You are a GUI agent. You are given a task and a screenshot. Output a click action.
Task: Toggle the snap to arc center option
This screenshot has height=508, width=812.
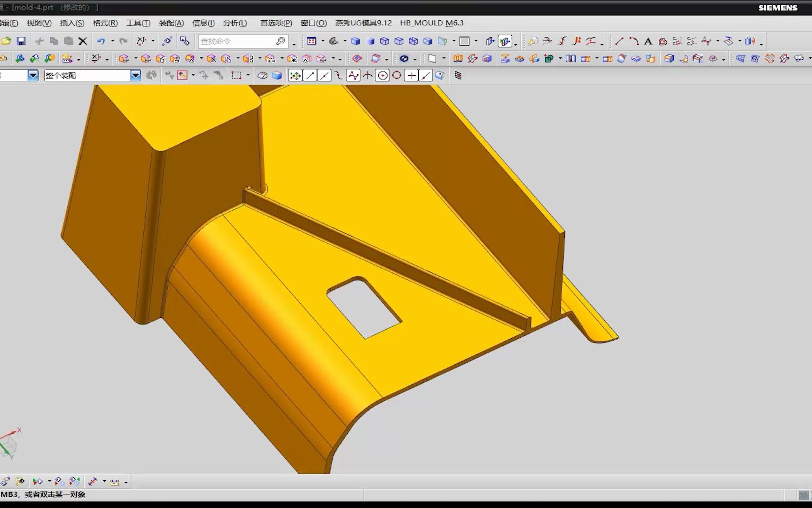383,75
